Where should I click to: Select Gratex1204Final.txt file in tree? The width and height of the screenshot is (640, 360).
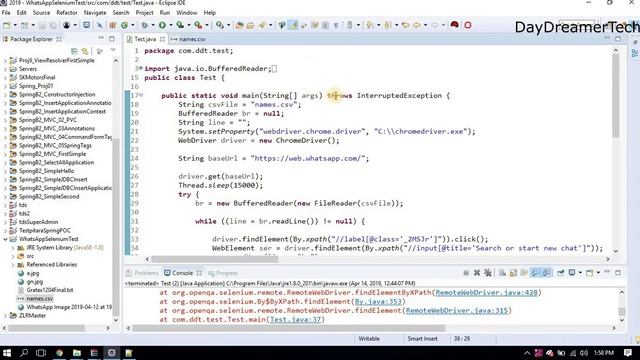tap(50, 290)
